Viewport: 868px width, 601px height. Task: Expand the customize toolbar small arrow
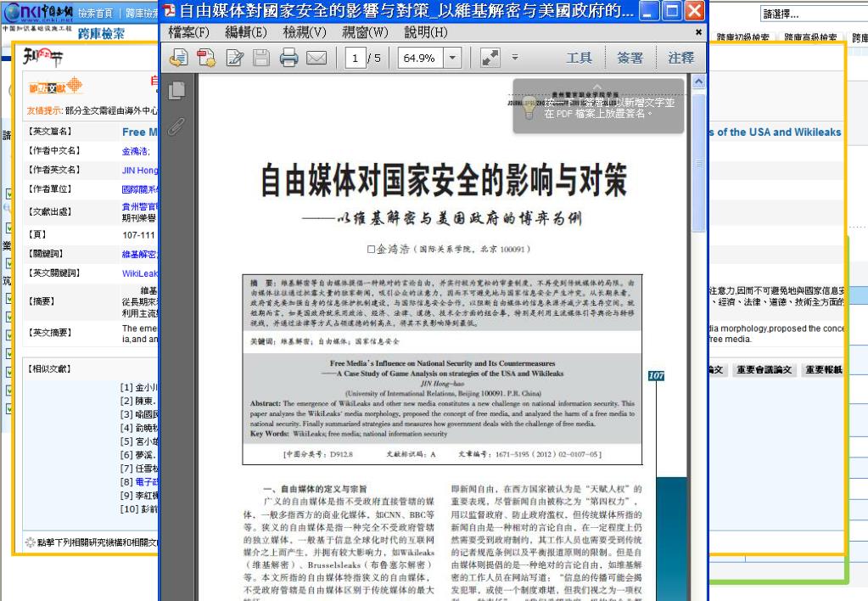515,57
